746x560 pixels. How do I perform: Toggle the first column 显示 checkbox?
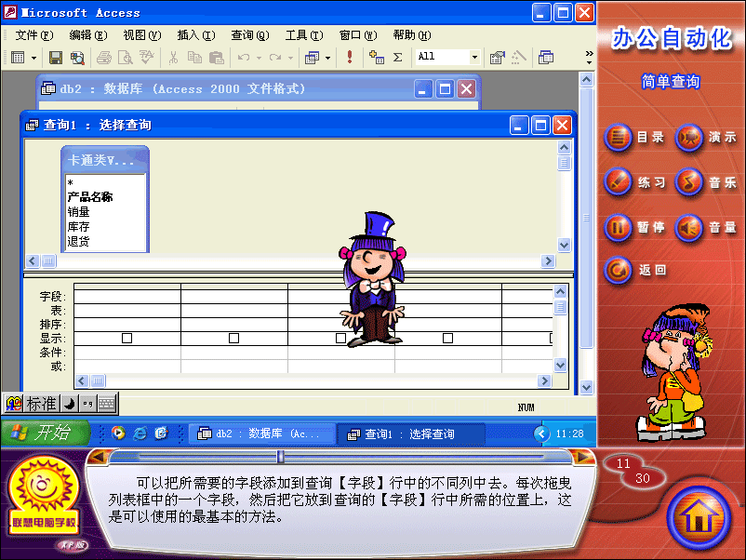pyautogui.click(x=127, y=339)
